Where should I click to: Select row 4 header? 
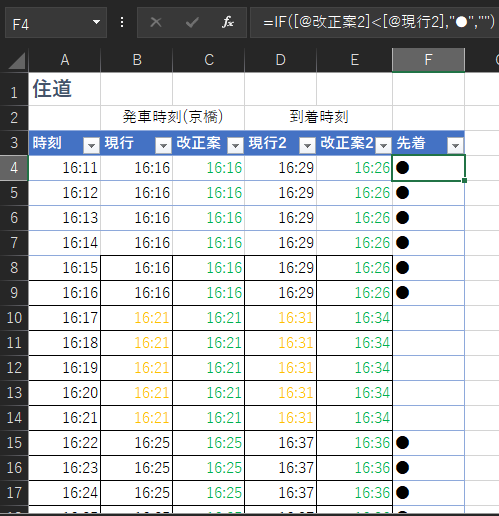click(x=14, y=168)
